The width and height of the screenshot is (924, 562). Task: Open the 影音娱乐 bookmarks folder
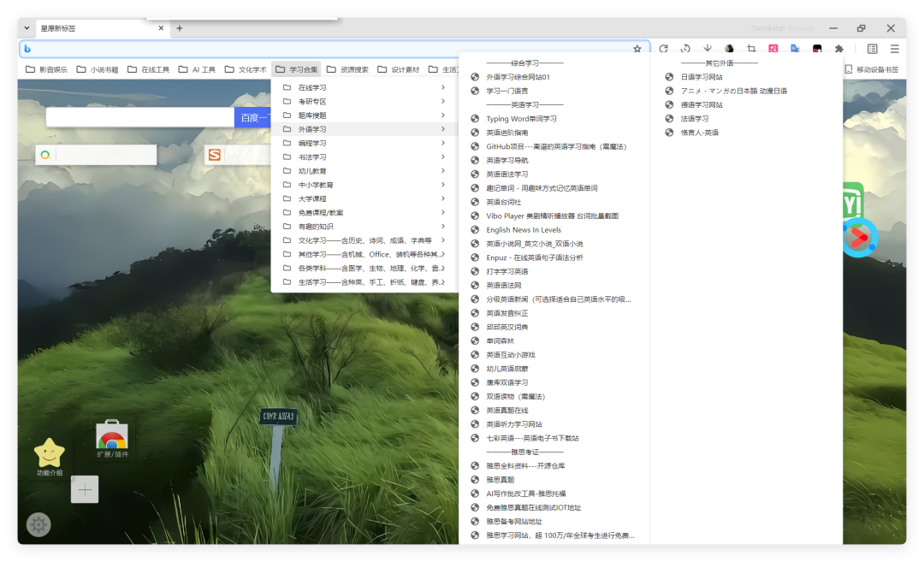pos(46,69)
